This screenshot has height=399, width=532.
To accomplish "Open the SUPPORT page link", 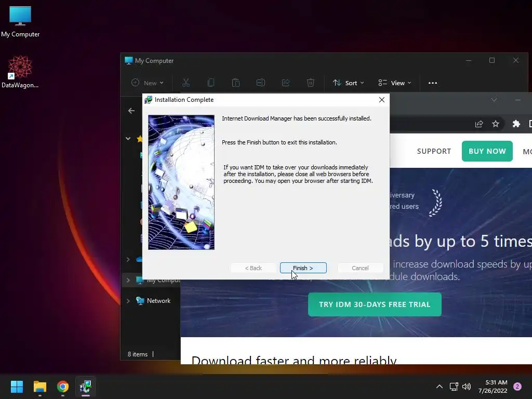I will (434, 151).
